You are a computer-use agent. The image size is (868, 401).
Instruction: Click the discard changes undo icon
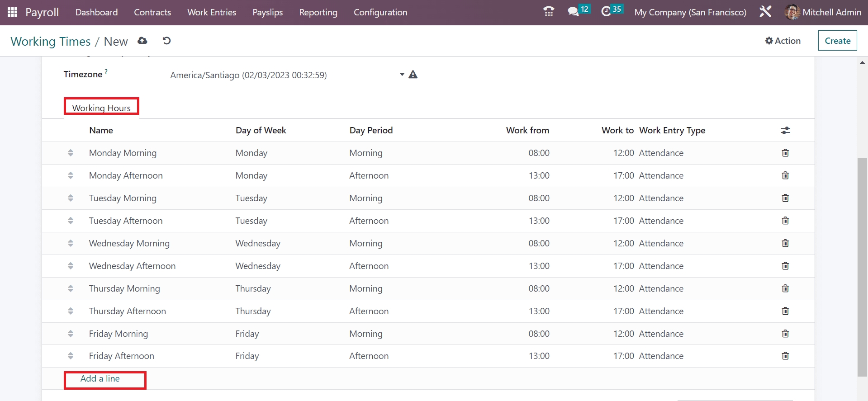166,41
